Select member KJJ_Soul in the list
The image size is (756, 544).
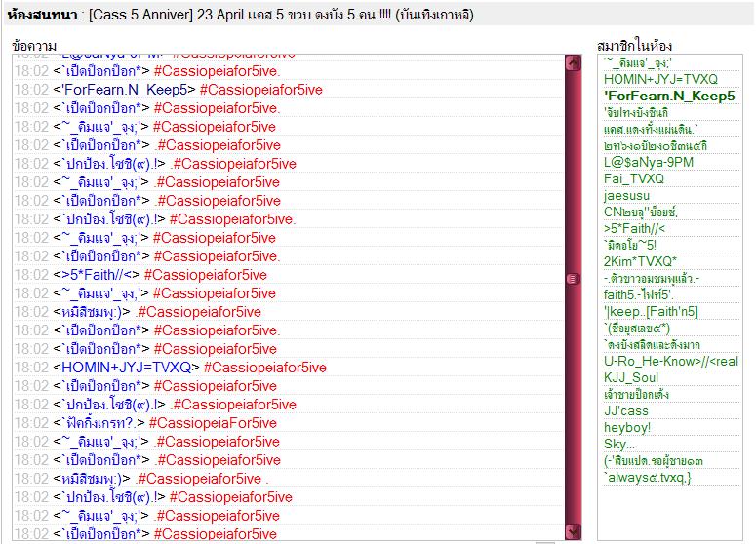[630, 377]
